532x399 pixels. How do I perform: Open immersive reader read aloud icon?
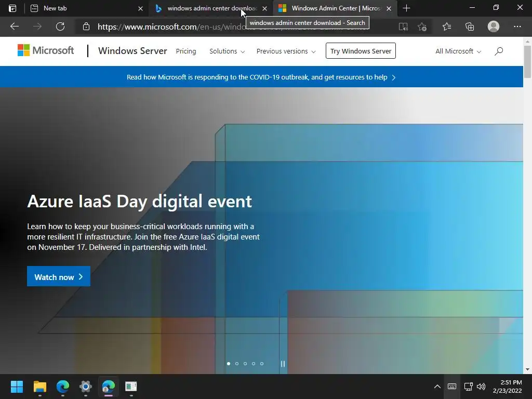[403, 26]
